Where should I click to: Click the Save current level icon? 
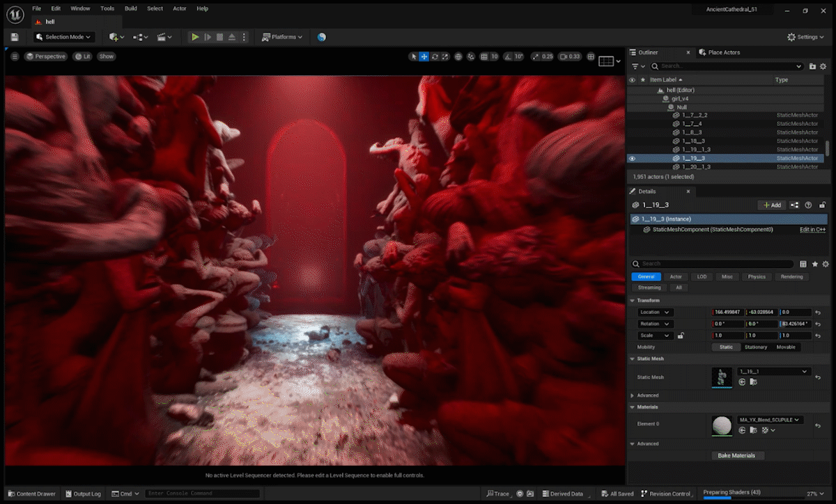tap(15, 37)
